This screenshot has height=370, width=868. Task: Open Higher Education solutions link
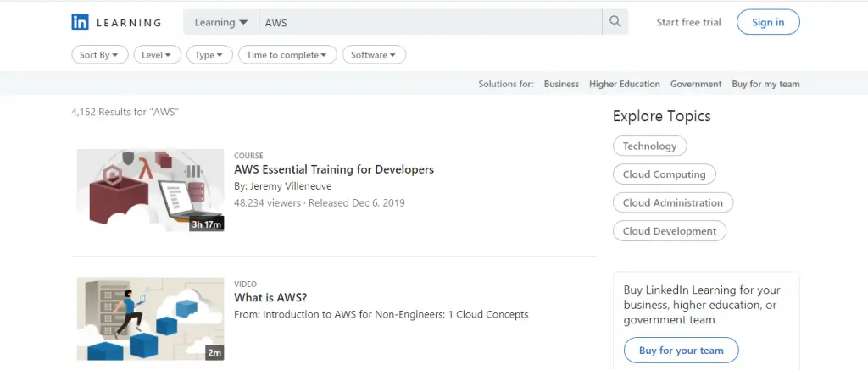pyautogui.click(x=625, y=84)
